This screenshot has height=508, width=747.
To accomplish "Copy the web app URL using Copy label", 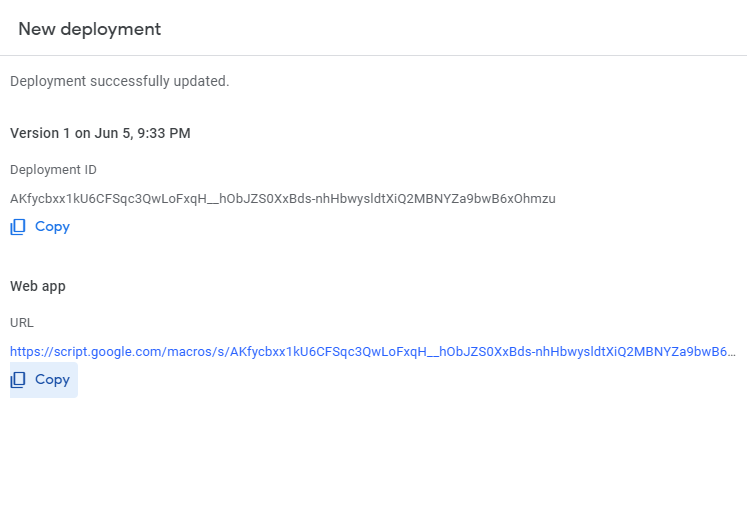I will tap(52, 380).
